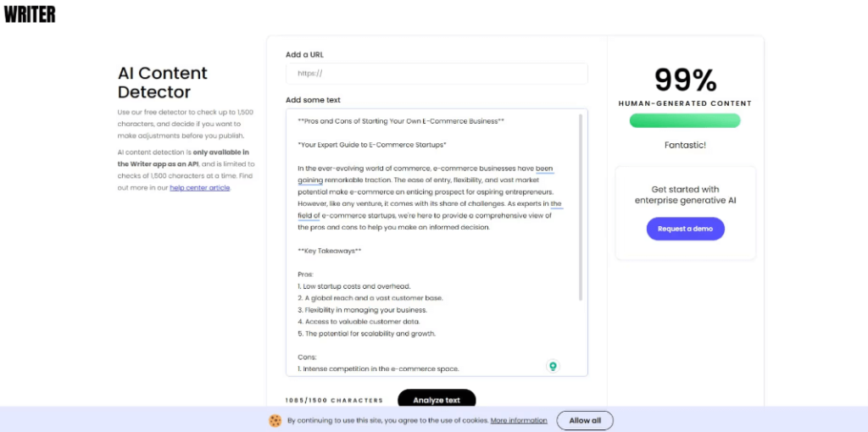This screenshot has width=868, height=432.
Task: Focus the Add a URL field
Action: (437, 74)
